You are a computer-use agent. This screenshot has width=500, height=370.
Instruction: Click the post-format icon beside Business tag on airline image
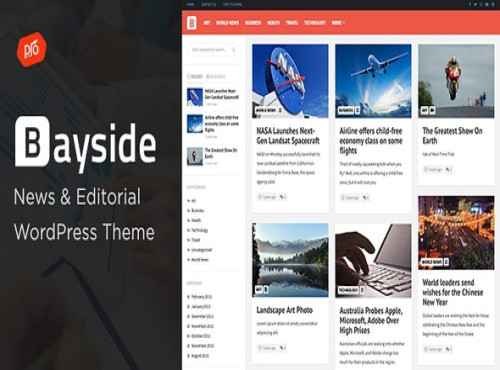pos(357,110)
